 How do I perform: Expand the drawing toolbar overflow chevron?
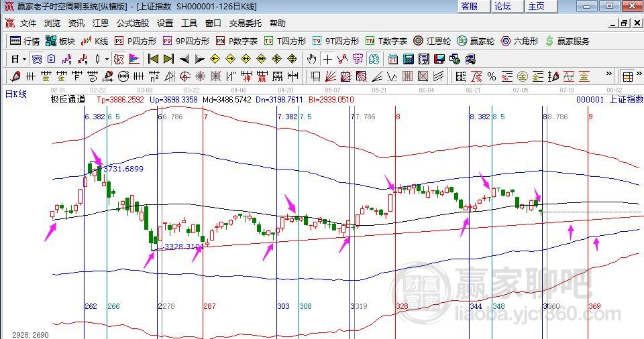click(x=608, y=74)
